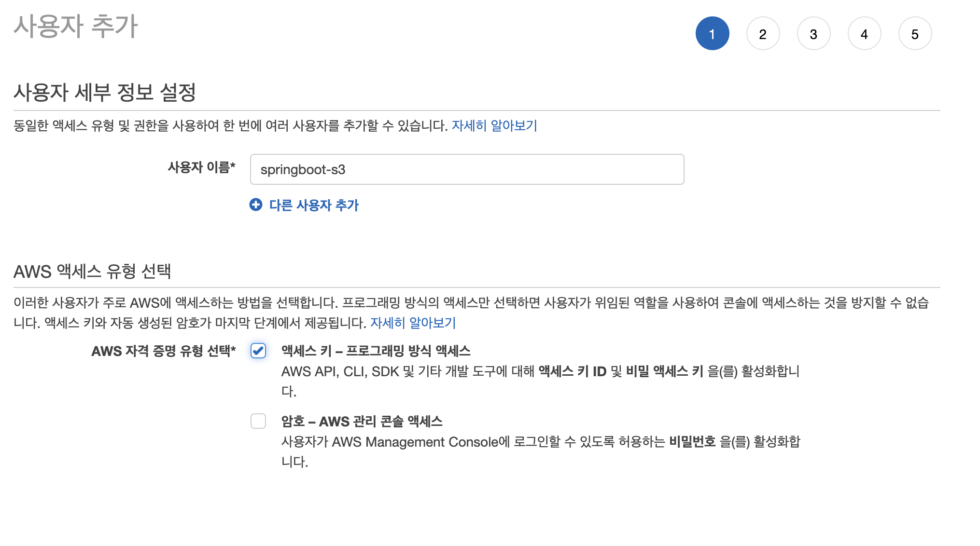Enable the 암호 AWS 관리 콘솔 액세스 checkbox
This screenshot has height=546, width=980.
[258, 421]
